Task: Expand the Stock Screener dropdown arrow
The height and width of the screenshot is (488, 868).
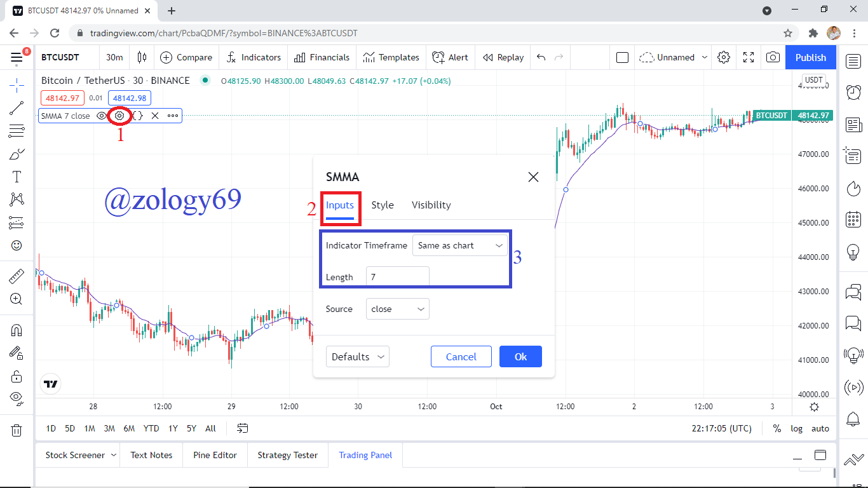Action: 114,455
